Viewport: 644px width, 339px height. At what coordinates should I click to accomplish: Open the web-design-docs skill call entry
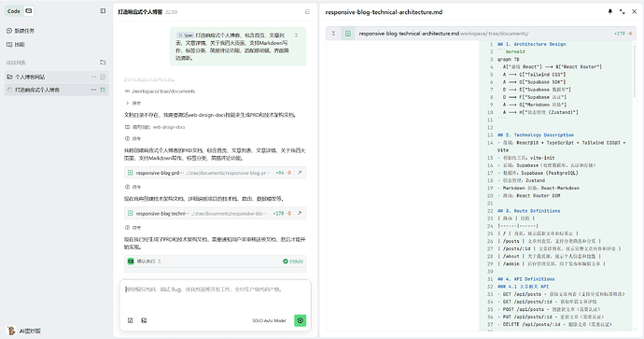click(155, 127)
